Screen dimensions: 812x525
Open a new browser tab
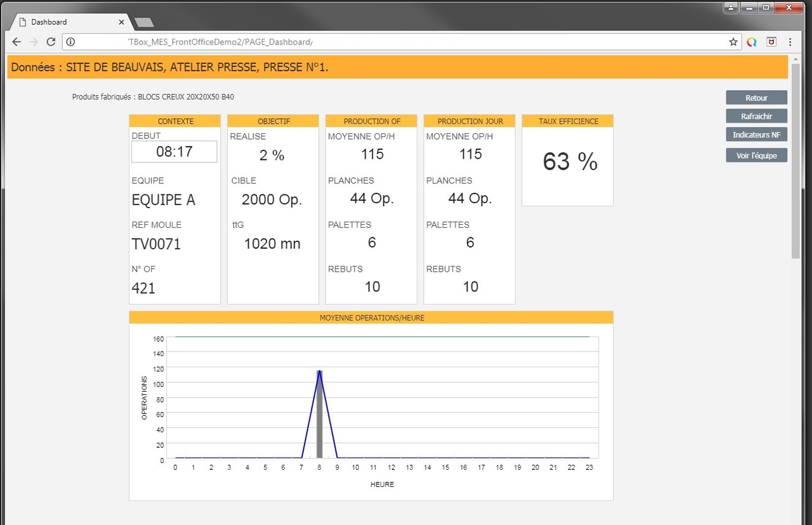(144, 23)
